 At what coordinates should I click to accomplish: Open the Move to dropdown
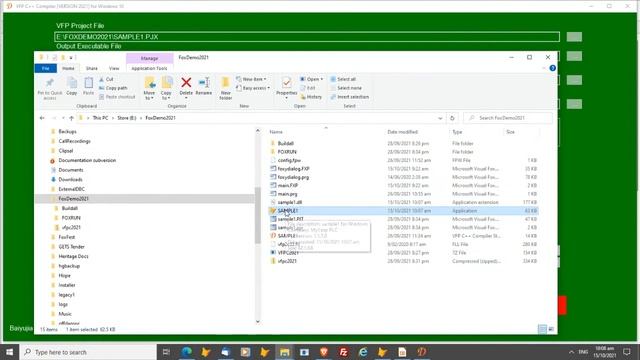149,88
